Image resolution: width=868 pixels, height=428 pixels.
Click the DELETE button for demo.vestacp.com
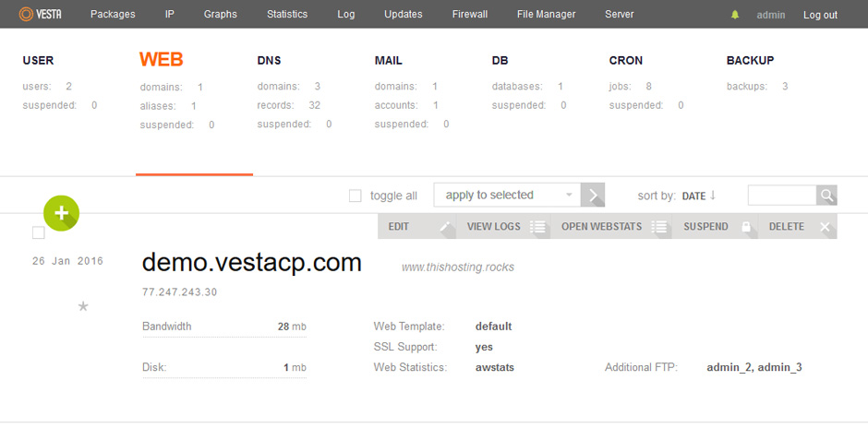pos(798,226)
